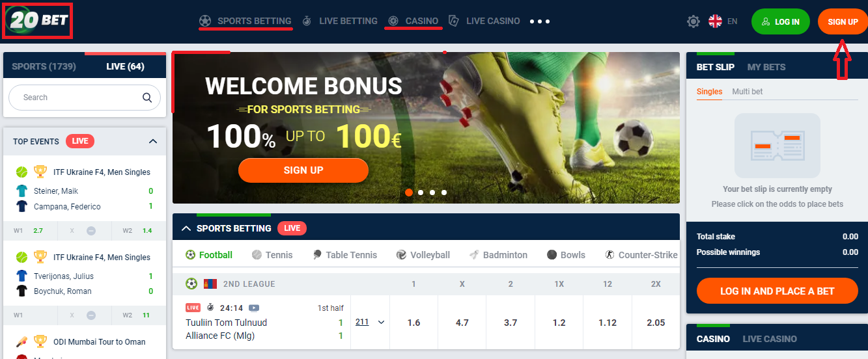868x359 pixels.
Task: Select the Counter-Strike sport filter
Action: tap(641, 255)
